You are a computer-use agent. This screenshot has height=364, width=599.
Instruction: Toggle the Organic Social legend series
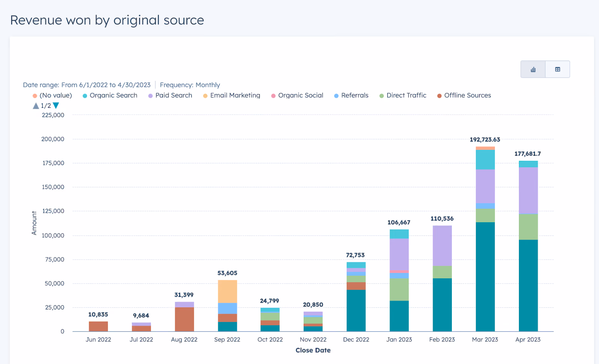297,95
